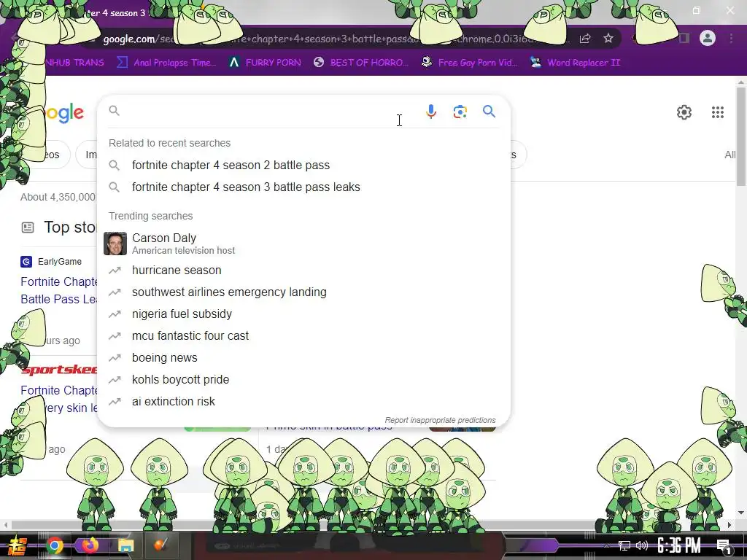Image resolution: width=747 pixels, height=560 pixels.
Task: Bookmark this page with the star icon
Action: (608, 38)
